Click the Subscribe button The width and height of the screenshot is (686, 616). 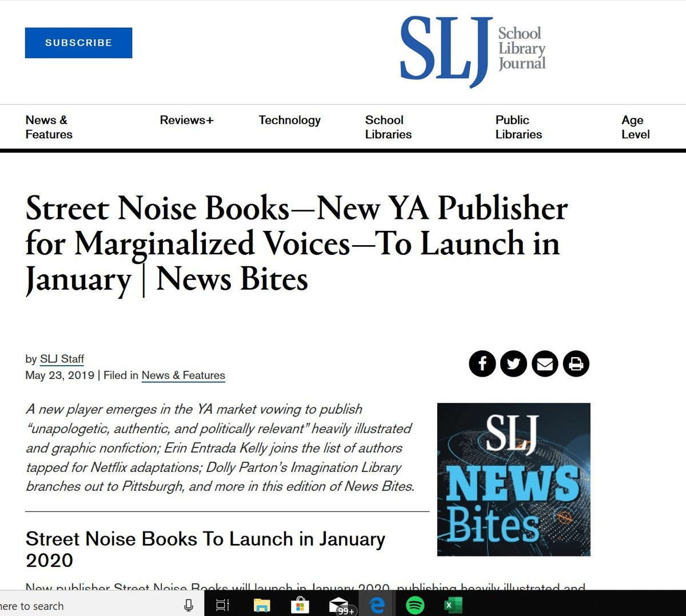pos(78,43)
